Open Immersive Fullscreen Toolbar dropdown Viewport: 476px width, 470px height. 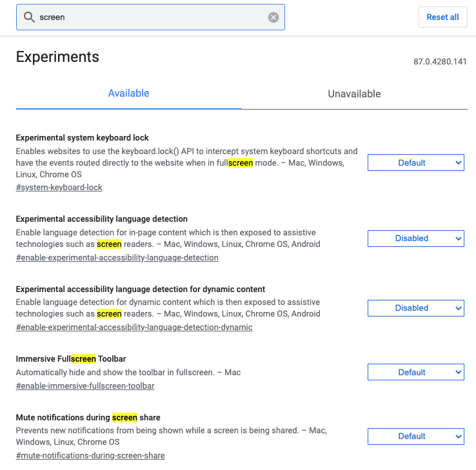(415, 372)
